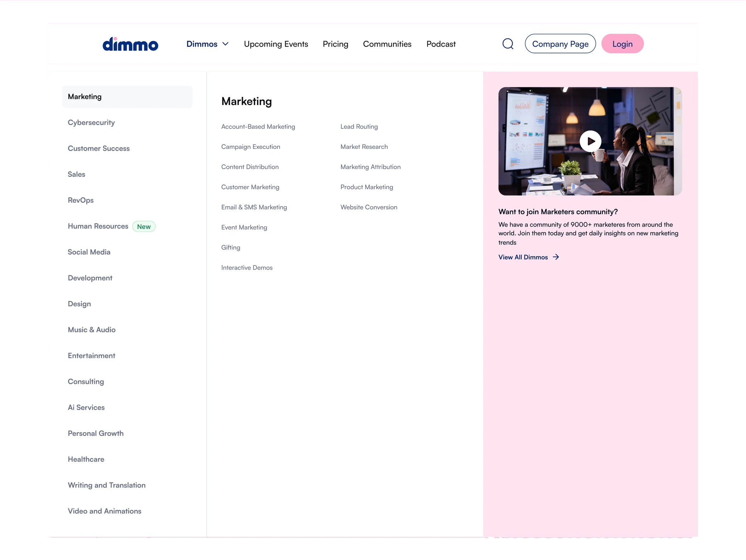
Task: Open Campaign Execution link
Action: pyautogui.click(x=251, y=147)
